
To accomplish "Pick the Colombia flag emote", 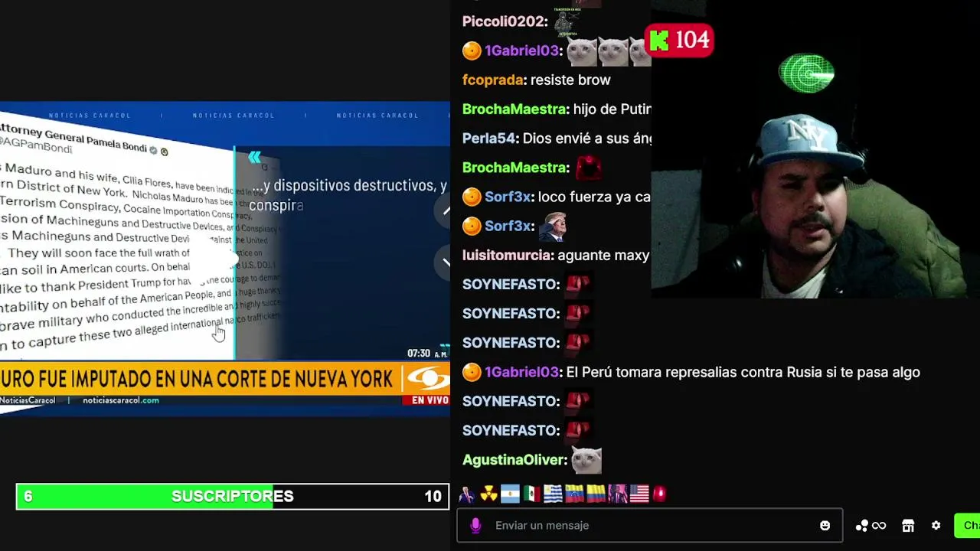I will (x=596, y=494).
